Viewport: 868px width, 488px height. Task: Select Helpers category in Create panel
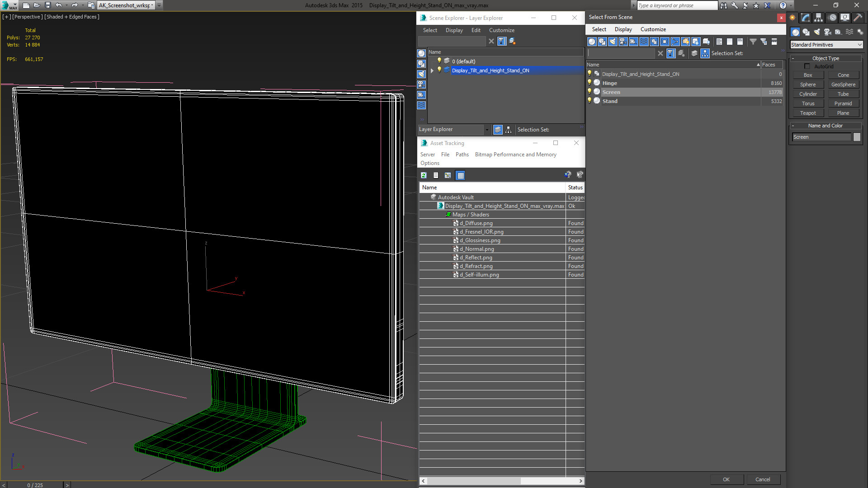click(838, 32)
